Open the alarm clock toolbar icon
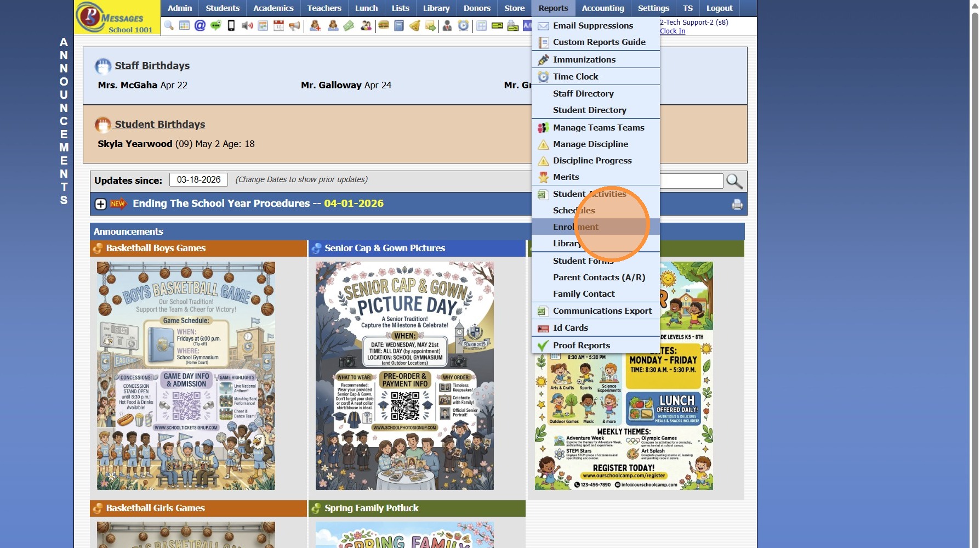The image size is (980, 548). pyautogui.click(x=464, y=26)
